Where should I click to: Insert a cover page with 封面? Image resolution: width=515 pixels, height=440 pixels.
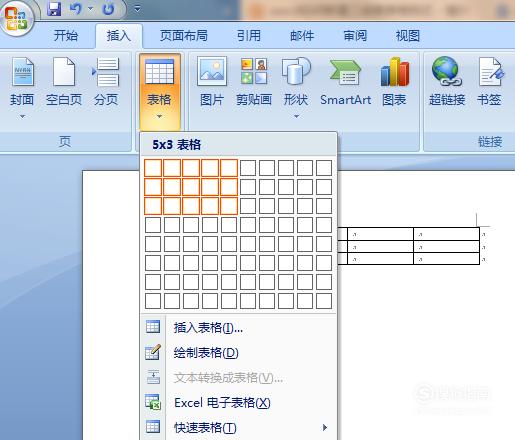point(22,82)
